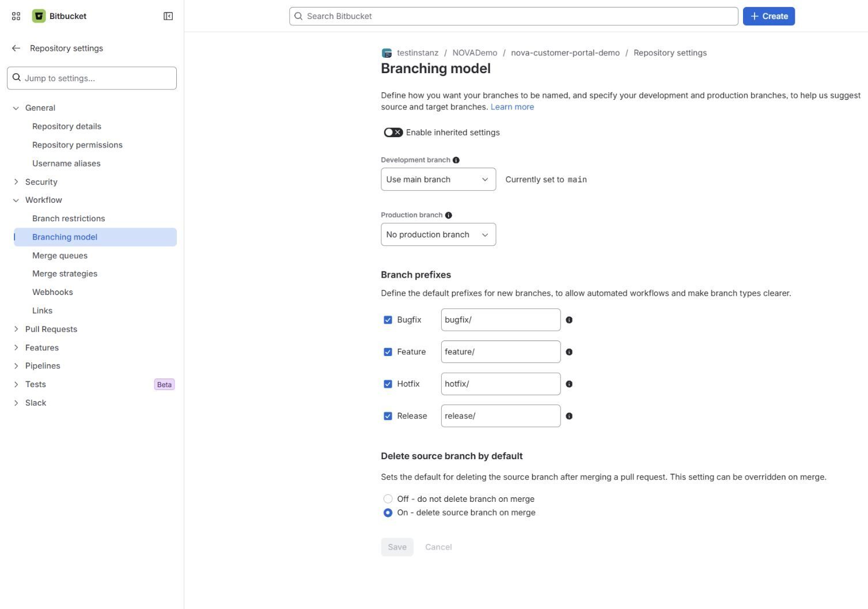Toggle Enable inherited settings switch
Viewport: 868px width, 609px height.
click(393, 133)
